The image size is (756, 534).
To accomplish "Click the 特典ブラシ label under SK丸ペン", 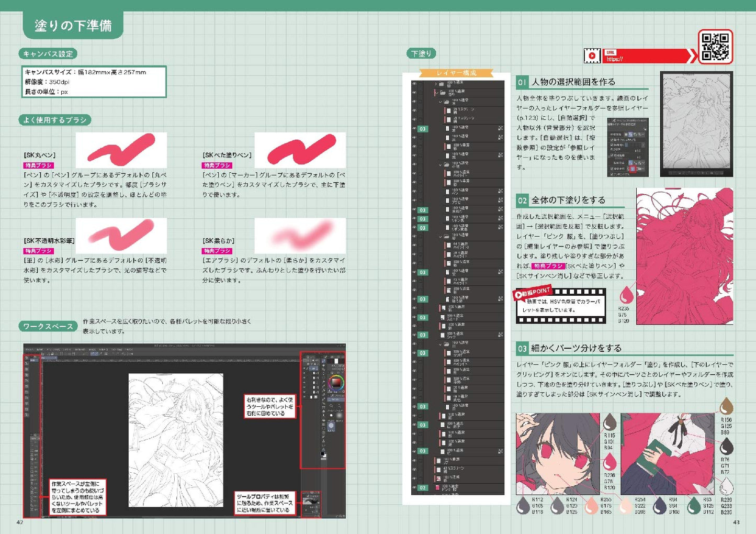I will (x=38, y=165).
